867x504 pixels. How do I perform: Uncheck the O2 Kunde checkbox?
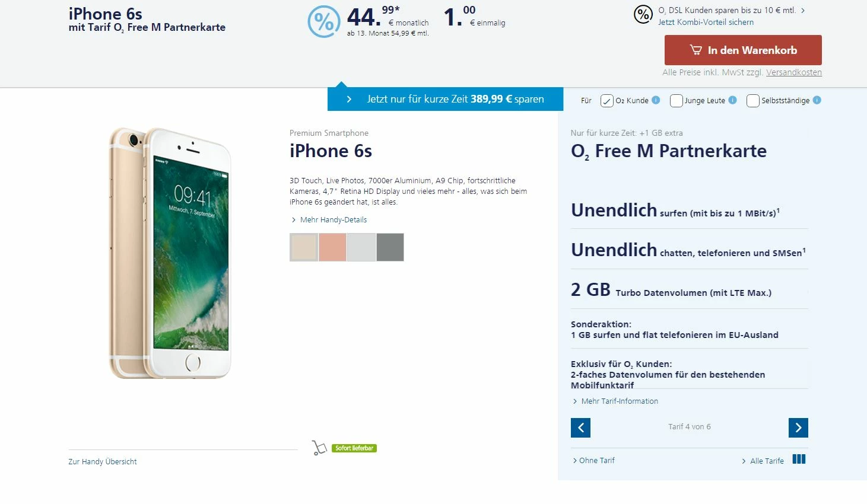click(x=606, y=101)
